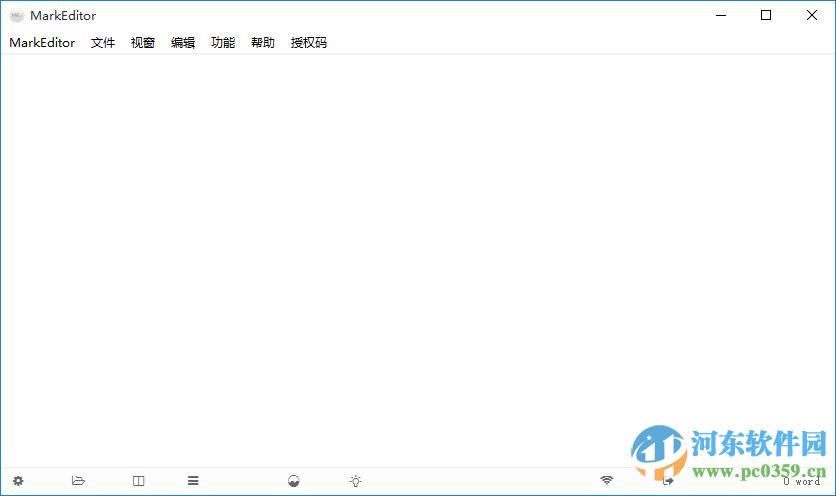Click the export arrow icon
Screen dimensions: 836x496
[668, 481]
